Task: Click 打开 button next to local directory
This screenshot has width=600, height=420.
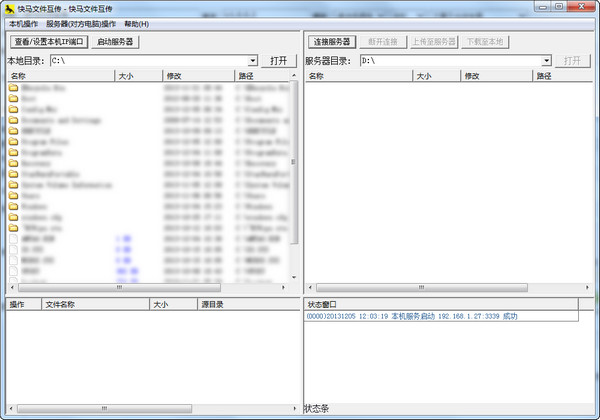Action: click(279, 61)
